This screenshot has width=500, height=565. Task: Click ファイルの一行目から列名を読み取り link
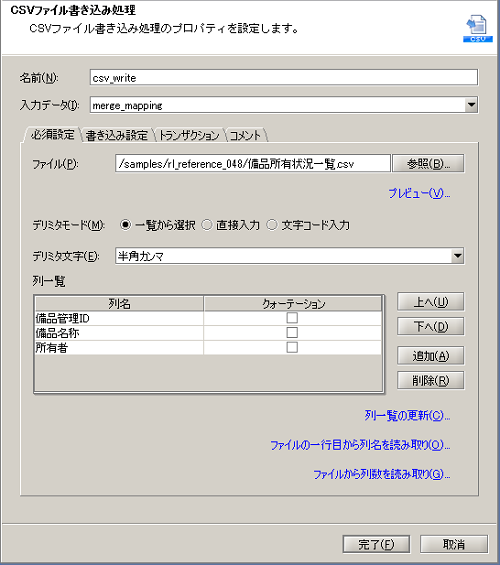pyautogui.click(x=360, y=445)
